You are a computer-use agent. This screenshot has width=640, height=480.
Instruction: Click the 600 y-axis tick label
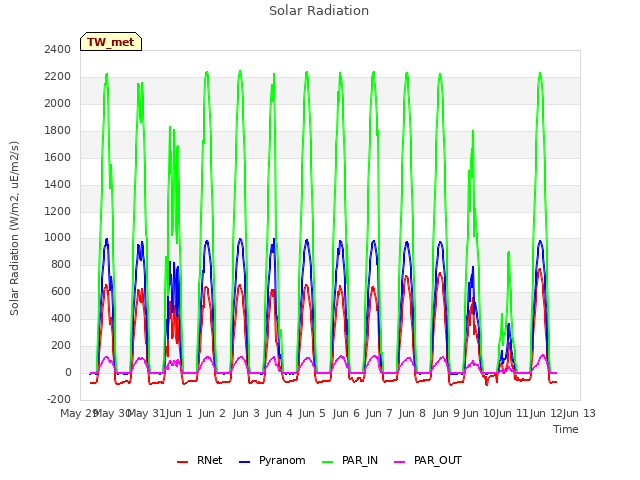[61, 292]
